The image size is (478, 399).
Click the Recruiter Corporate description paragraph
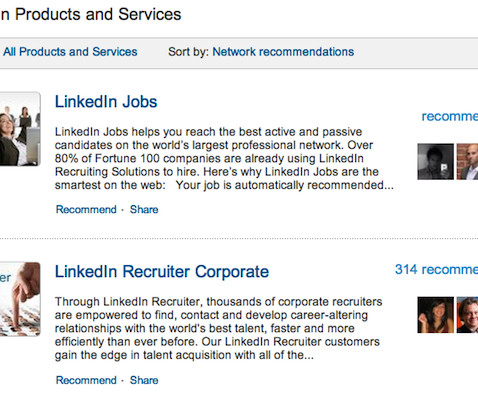(x=218, y=328)
